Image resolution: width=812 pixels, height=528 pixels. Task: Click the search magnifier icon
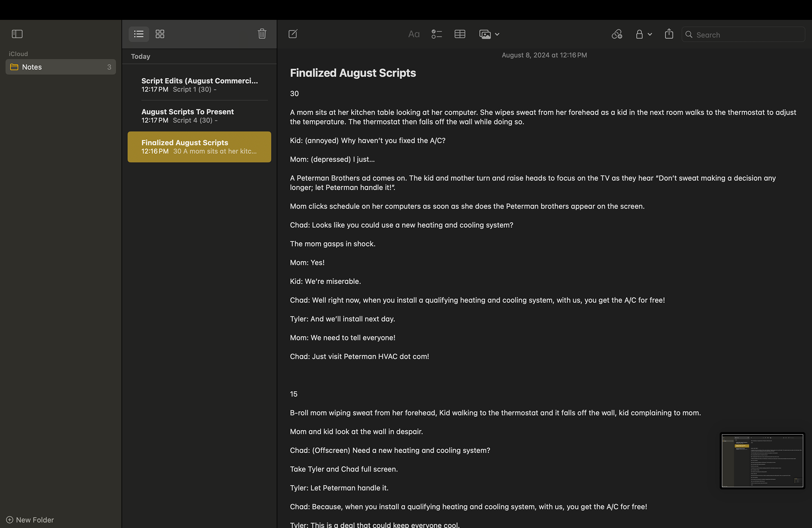[689, 35]
